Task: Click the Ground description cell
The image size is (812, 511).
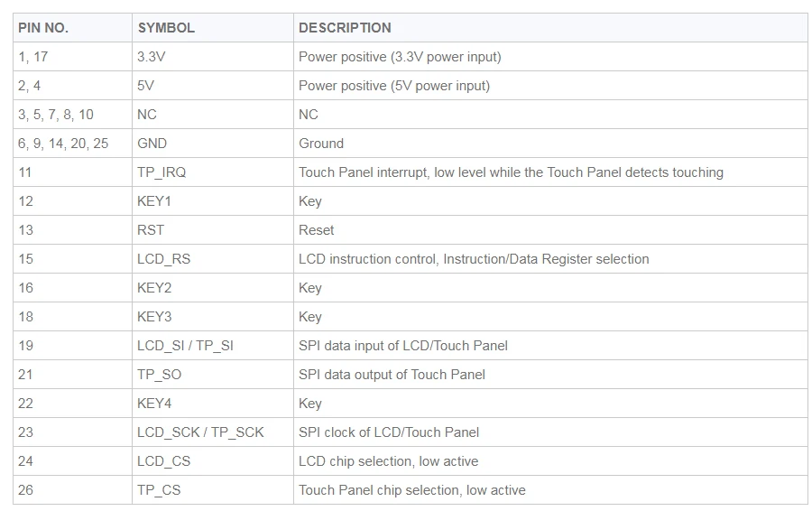Action: [x=550, y=143]
